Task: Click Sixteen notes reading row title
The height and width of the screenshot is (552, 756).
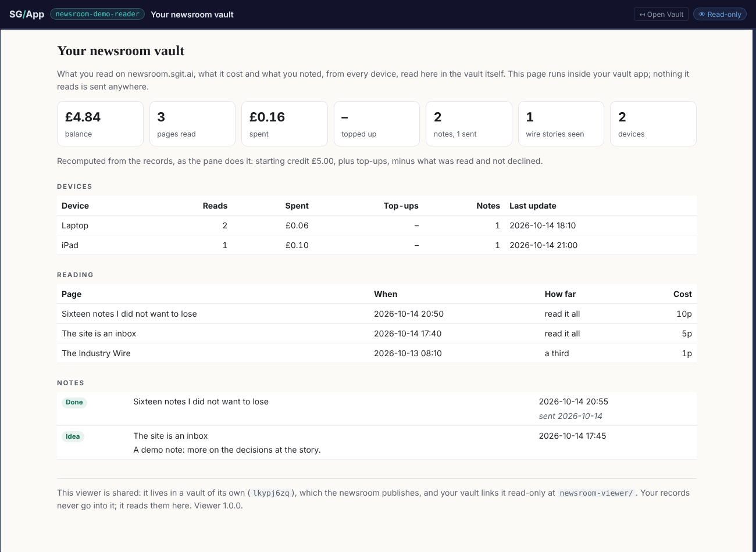Action: (x=129, y=314)
